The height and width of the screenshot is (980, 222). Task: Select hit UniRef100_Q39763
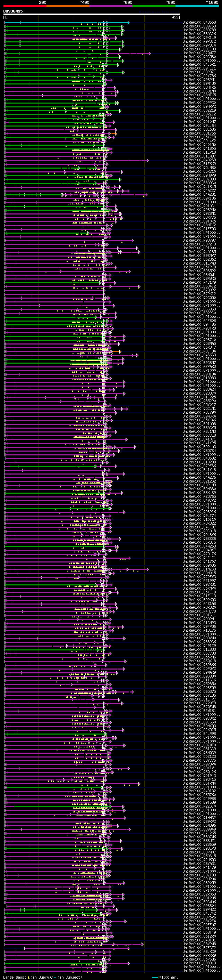pyautogui.click(x=199, y=26)
